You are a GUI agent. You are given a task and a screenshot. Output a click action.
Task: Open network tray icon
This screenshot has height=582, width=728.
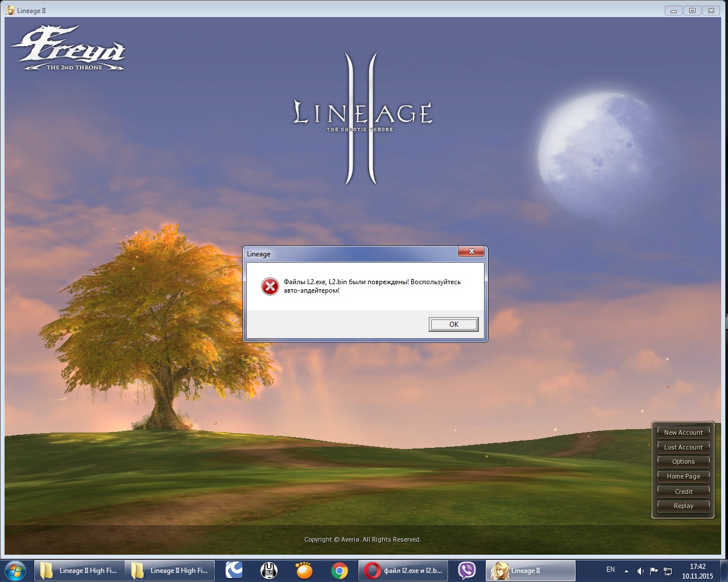point(668,571)
